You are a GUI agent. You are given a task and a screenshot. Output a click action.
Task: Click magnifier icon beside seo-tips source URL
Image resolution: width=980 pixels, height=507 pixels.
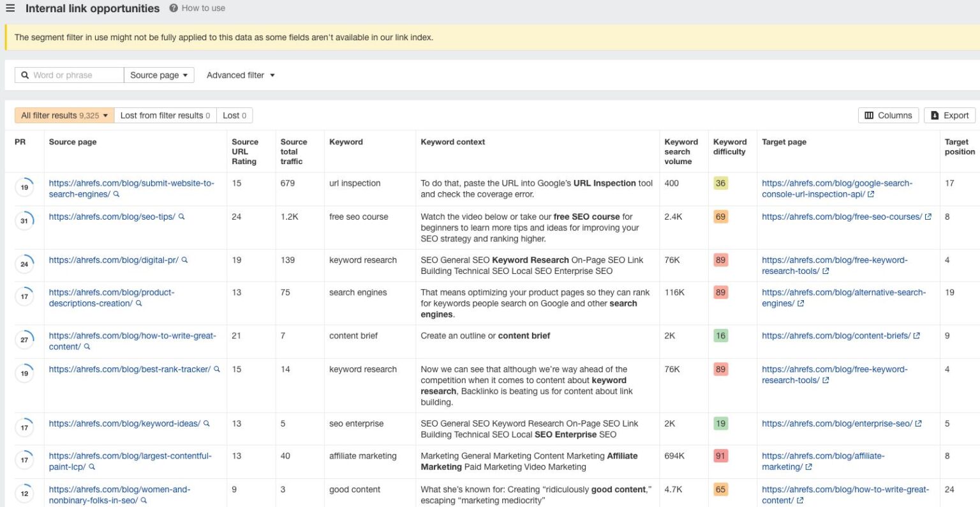tap(182, 217)
